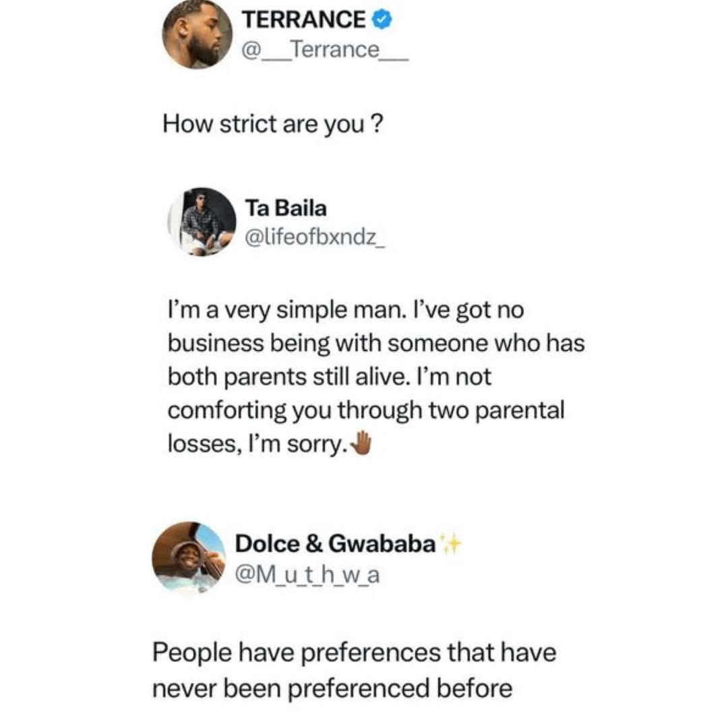The image size is (728, 728).
Task: Open the @__Terrance__ handle
Action: (x=325, y=50)
